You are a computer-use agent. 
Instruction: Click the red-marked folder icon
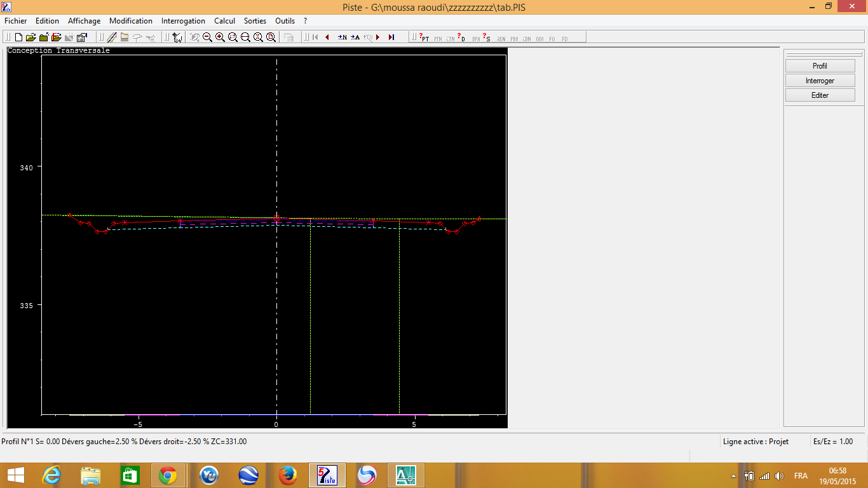pyautogui.click(x=57, y=37)
